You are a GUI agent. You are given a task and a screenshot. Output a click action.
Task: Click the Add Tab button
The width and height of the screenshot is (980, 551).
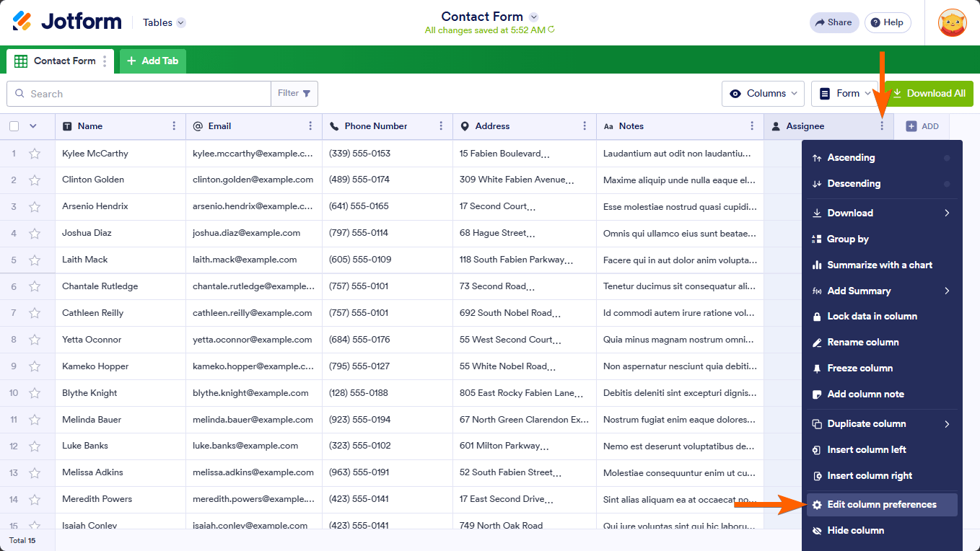tap(153, 61)
